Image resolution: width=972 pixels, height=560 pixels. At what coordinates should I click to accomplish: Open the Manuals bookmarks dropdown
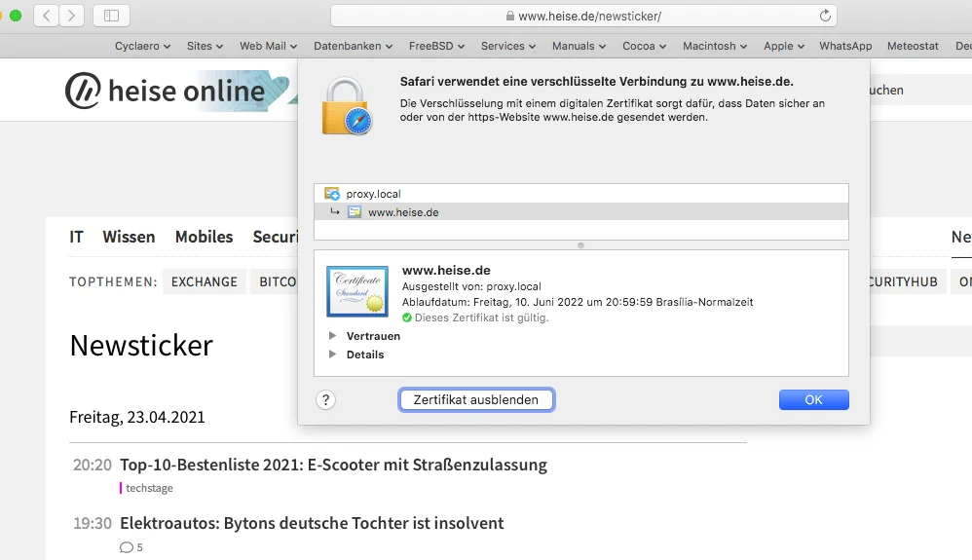point(579,46)
